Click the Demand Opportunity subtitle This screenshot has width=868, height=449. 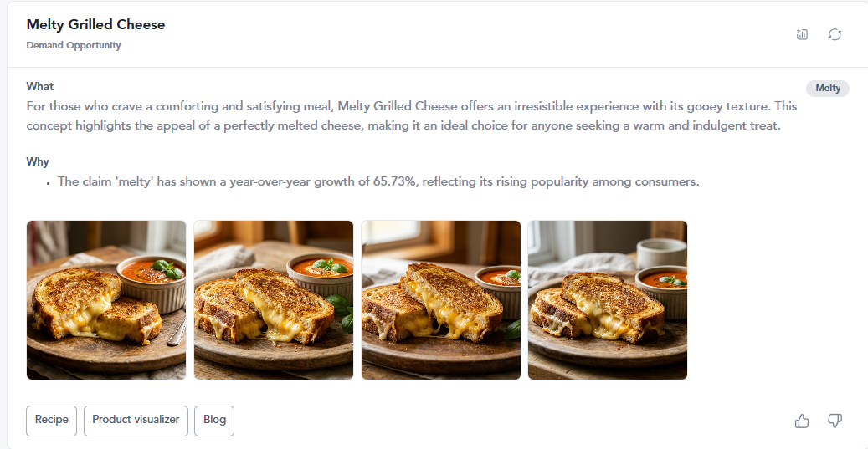click(74, 45)
